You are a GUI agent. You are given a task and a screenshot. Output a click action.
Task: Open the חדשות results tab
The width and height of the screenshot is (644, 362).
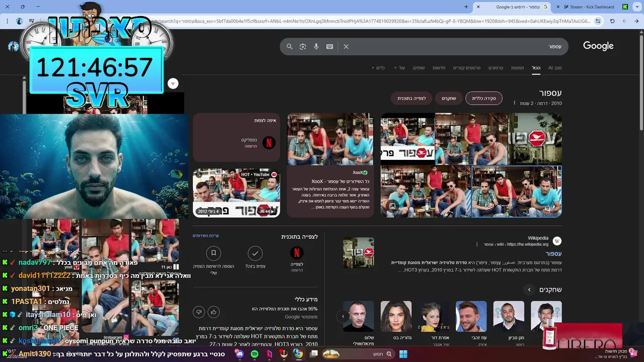[x=439, y=68]
